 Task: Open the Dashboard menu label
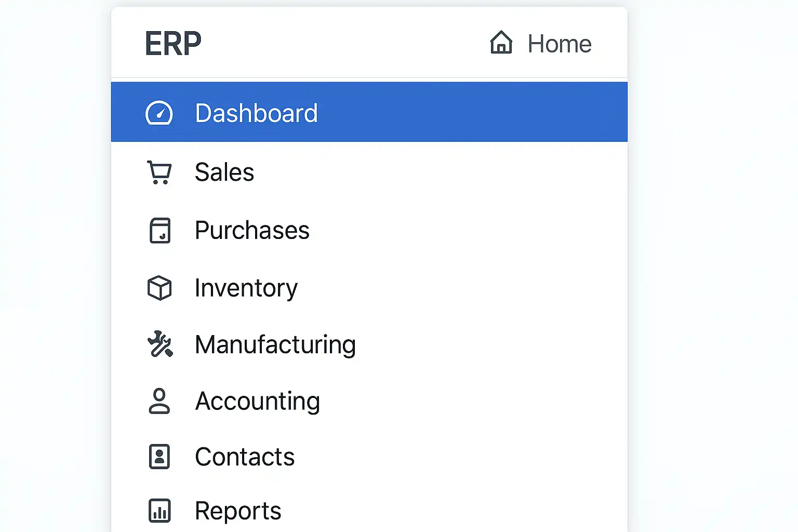pyautogui.click(x=256, y=113)
